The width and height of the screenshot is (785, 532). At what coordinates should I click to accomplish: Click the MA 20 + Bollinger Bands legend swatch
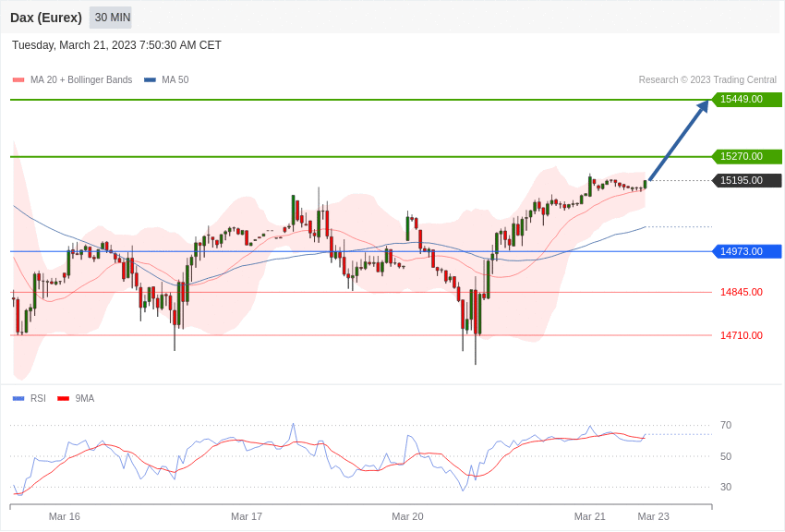(x=18, y=79)
